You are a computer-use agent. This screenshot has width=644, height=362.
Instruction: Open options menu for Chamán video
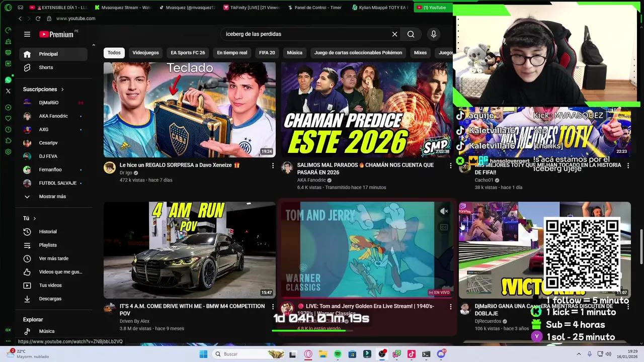451,165
